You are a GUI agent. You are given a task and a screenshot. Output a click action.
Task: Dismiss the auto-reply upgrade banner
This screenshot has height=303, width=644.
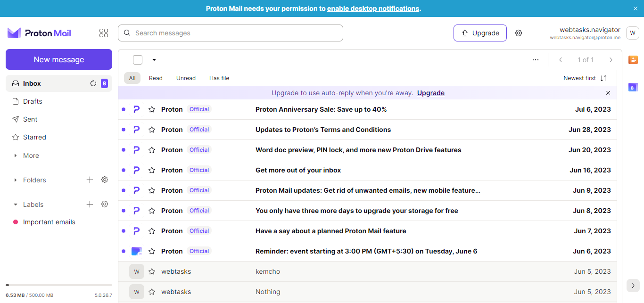[608, 93]
